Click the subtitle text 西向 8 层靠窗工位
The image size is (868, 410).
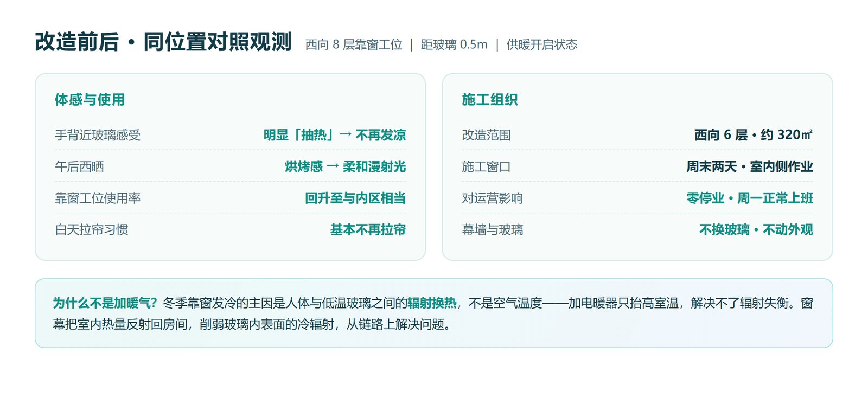pos(354,44)
